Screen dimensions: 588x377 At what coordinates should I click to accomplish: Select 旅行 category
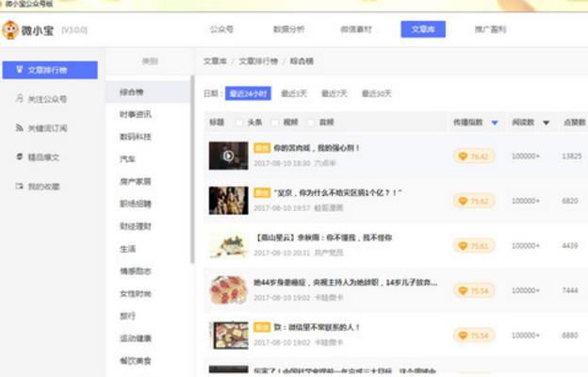coord(127,316)
